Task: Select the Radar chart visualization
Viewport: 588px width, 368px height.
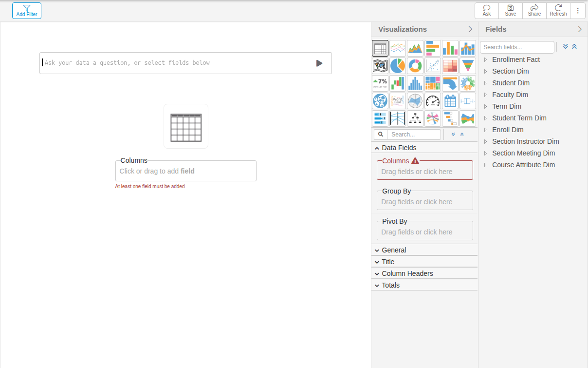Action: pos(415,101)
